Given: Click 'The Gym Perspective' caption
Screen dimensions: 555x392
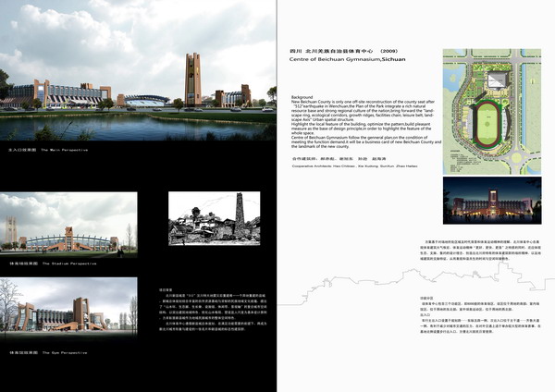Looking at the screenshot, I should pos(65,353).
